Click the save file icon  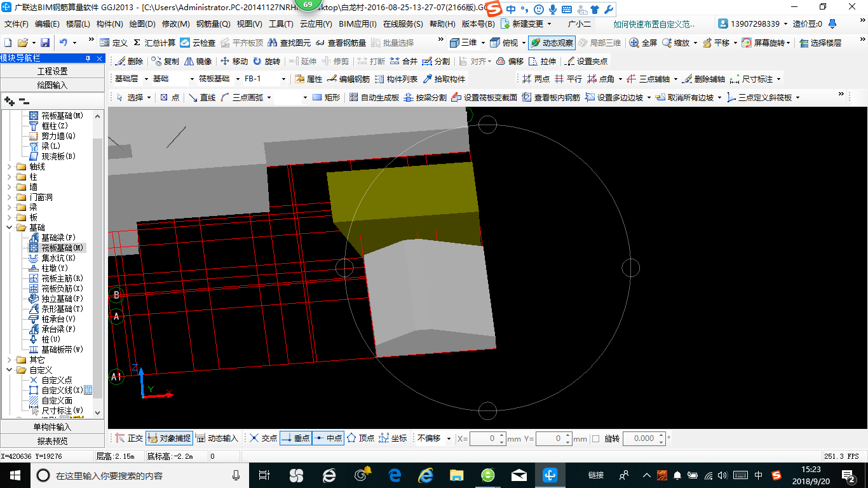tap(45, 43)
